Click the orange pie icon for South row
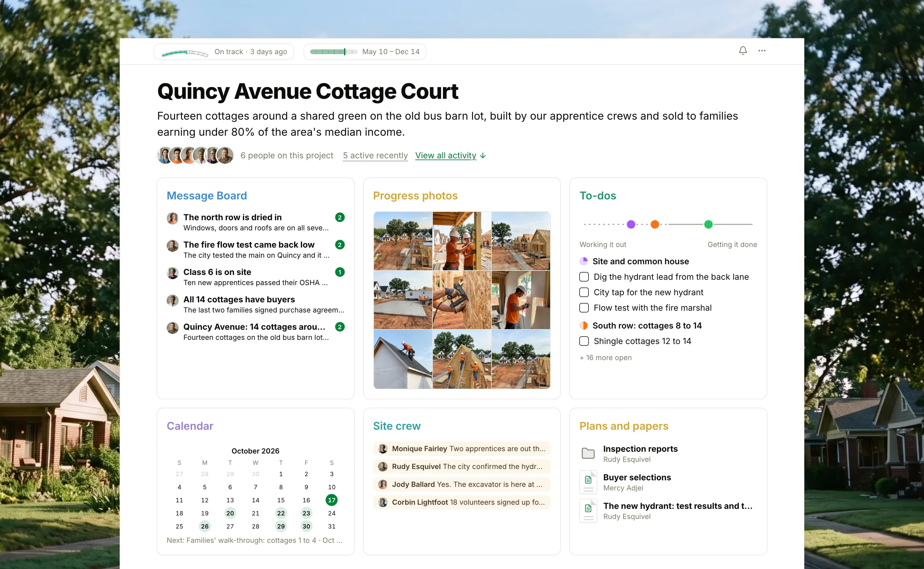The width and height of the screenshot is (924, 569). [x=583, y=326]
